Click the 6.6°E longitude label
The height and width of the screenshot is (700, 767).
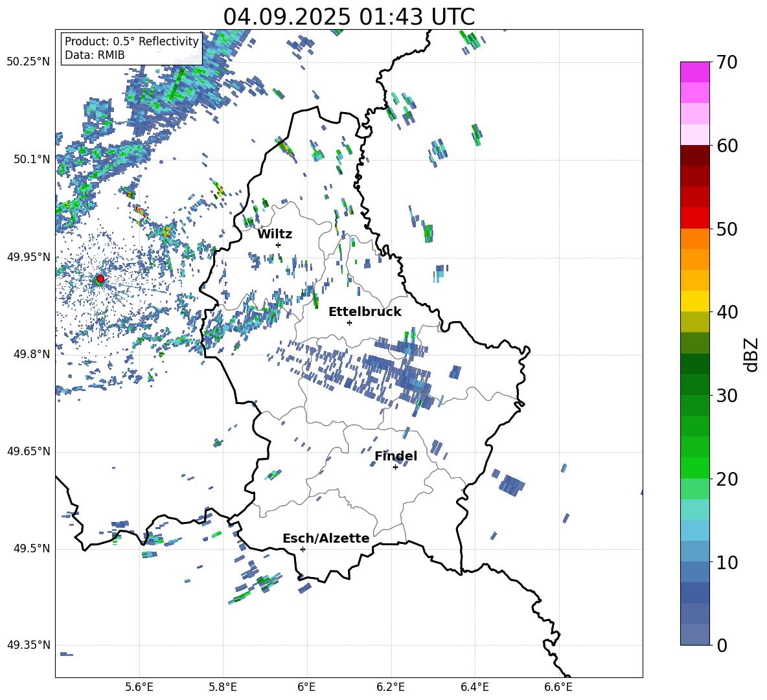(558, 687)
